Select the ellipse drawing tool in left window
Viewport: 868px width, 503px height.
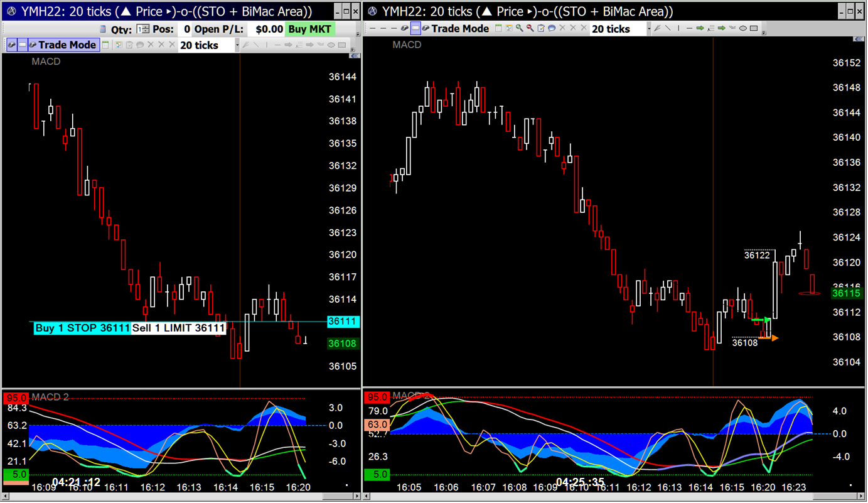[331, 45]
